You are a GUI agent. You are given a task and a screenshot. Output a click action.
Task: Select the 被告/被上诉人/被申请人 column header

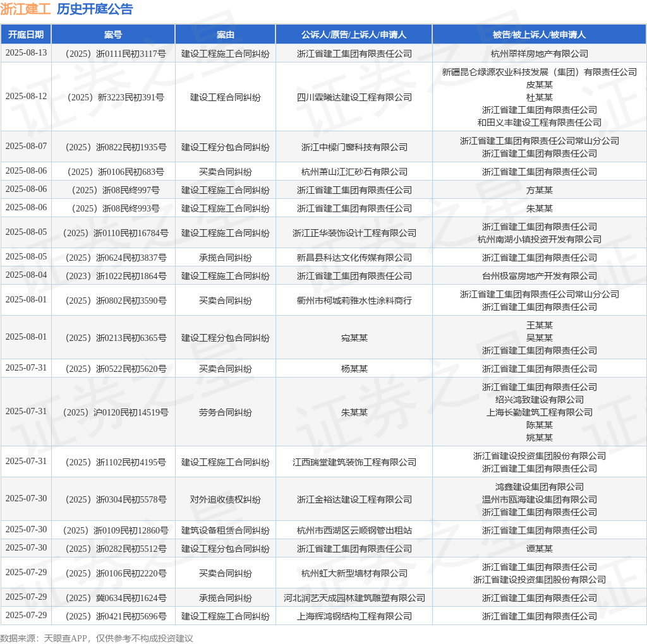(540, 35)
